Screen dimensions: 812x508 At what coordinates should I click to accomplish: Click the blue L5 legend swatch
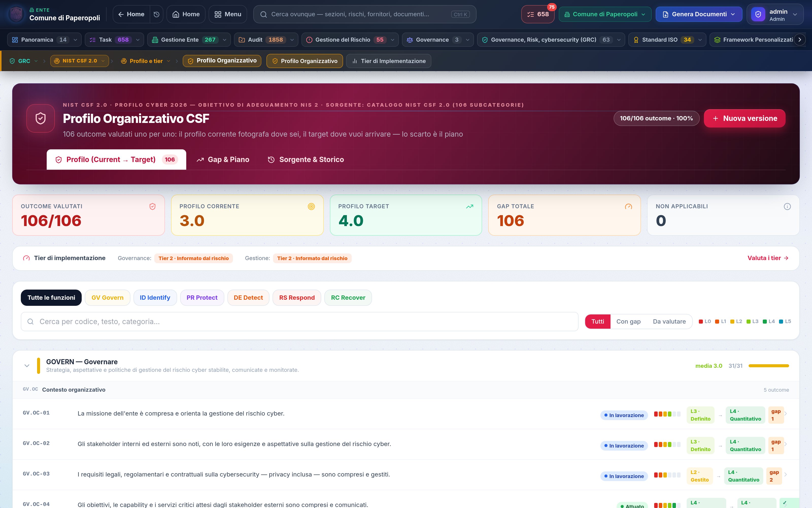pyautogui.click(x=781, y=322)
